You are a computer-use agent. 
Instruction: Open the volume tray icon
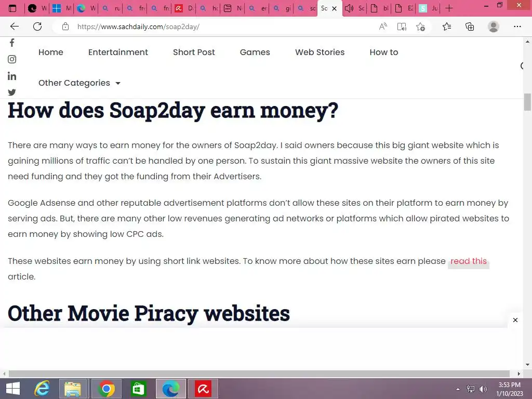tap(483, 389)
